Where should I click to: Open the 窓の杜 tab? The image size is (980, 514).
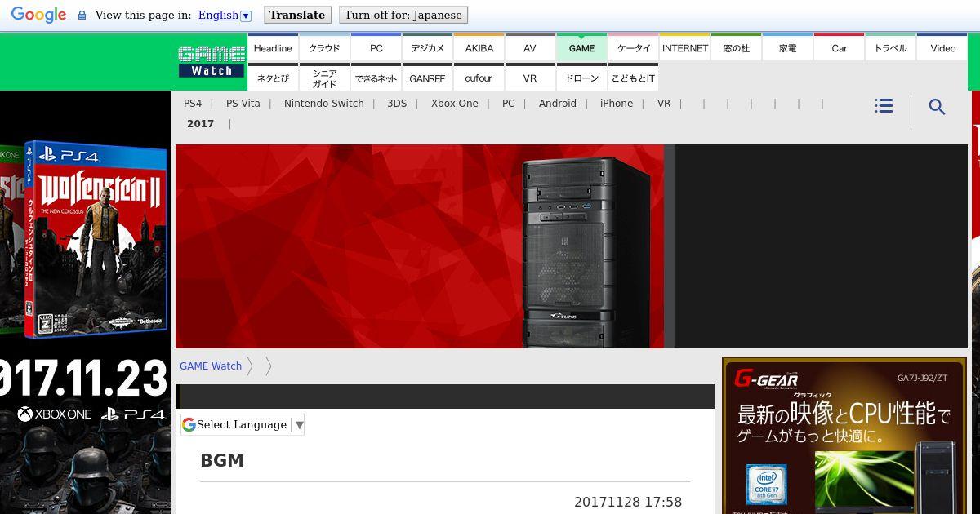pos(737,47)
